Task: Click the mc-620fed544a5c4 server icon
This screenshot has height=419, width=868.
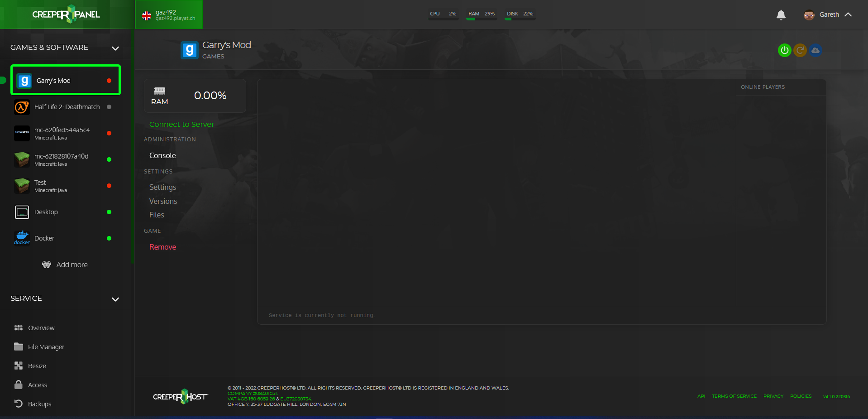Action: tap(22, 133)
